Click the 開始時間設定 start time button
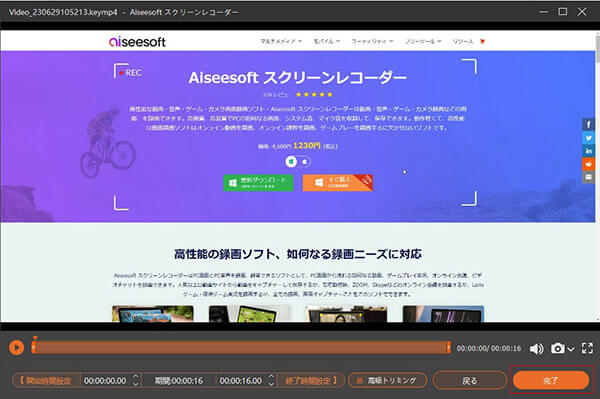Image resolution: width=600 pixels, height=399 pixels. (46, 381)
